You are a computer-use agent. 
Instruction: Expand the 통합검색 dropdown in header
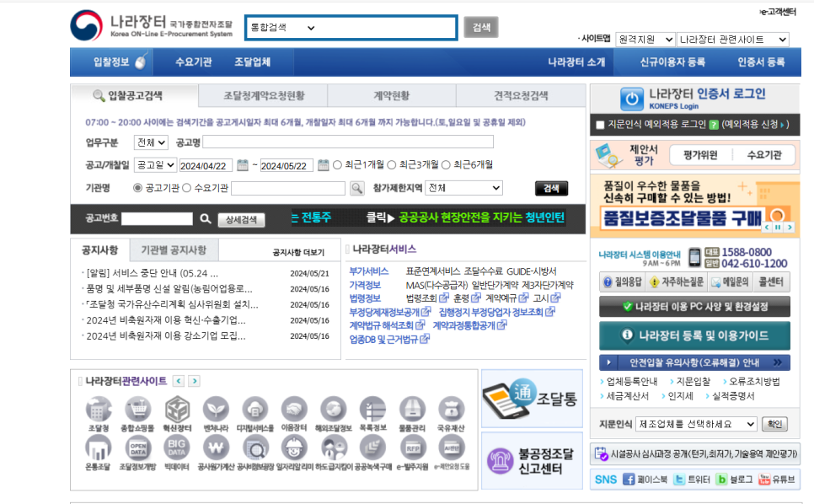283,28
